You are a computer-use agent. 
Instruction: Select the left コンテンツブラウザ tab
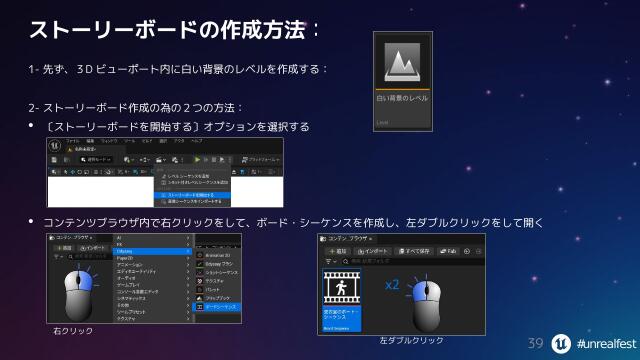[x=71, y=238]
